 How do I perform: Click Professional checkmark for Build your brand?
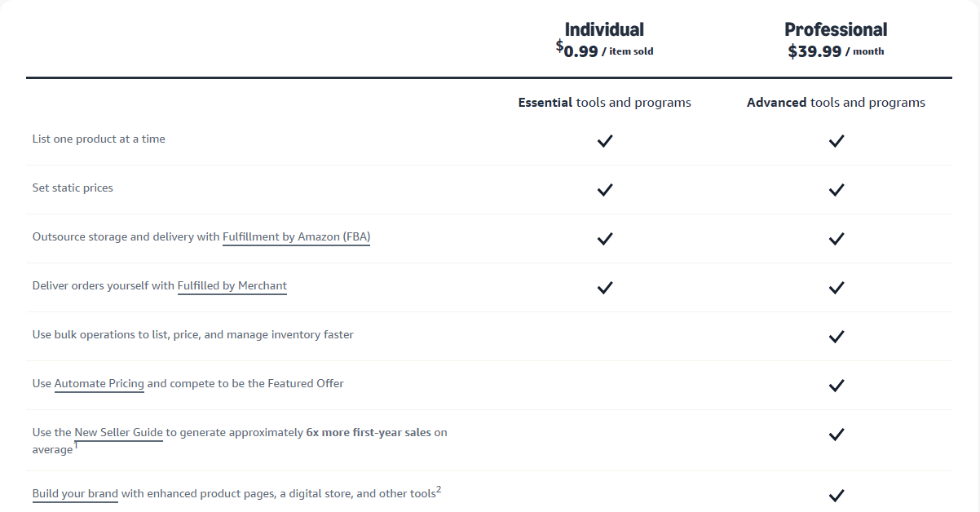(836, 495)
